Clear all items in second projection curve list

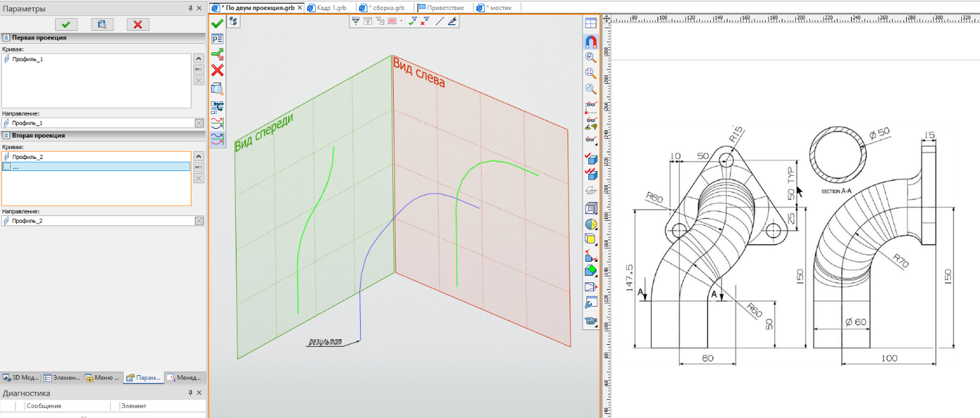199,178
